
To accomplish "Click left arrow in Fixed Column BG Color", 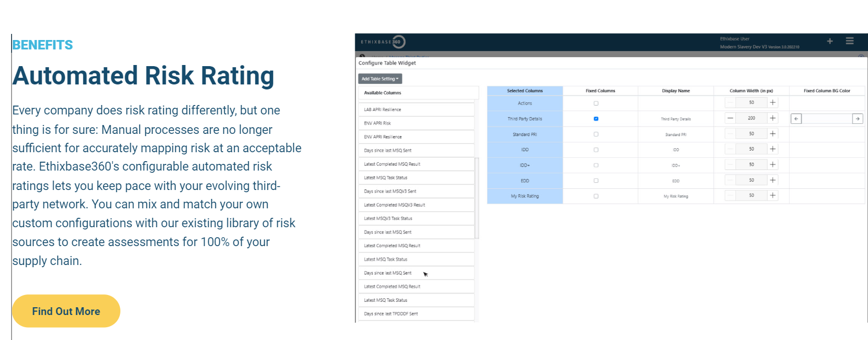I will coord(796,118).
